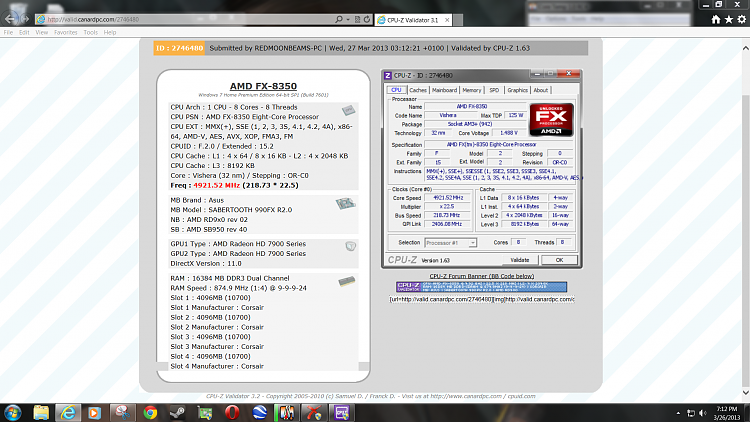Click the orange ID : 2746480 badge
The image size is (750, 422).
[x=179, y=48]
